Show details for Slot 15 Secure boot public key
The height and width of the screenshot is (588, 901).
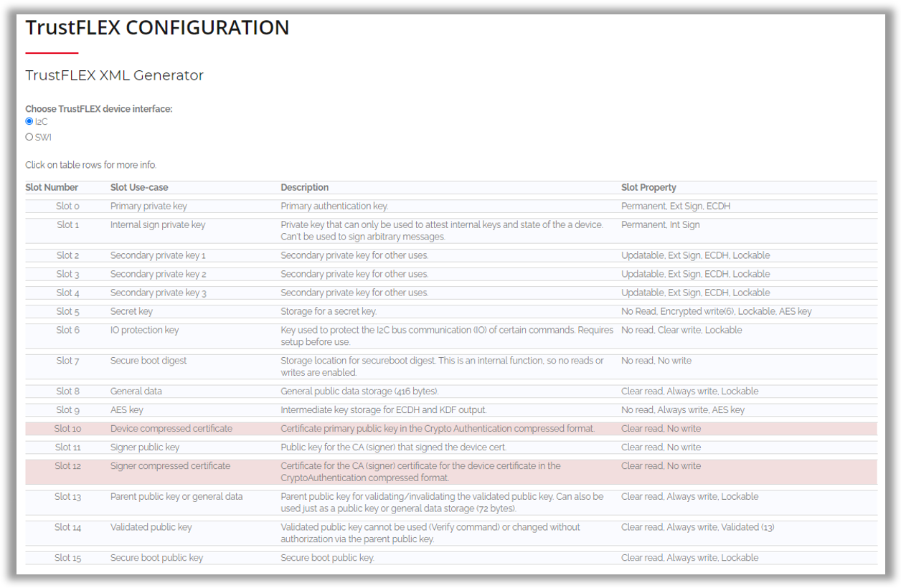coord(156,558)
